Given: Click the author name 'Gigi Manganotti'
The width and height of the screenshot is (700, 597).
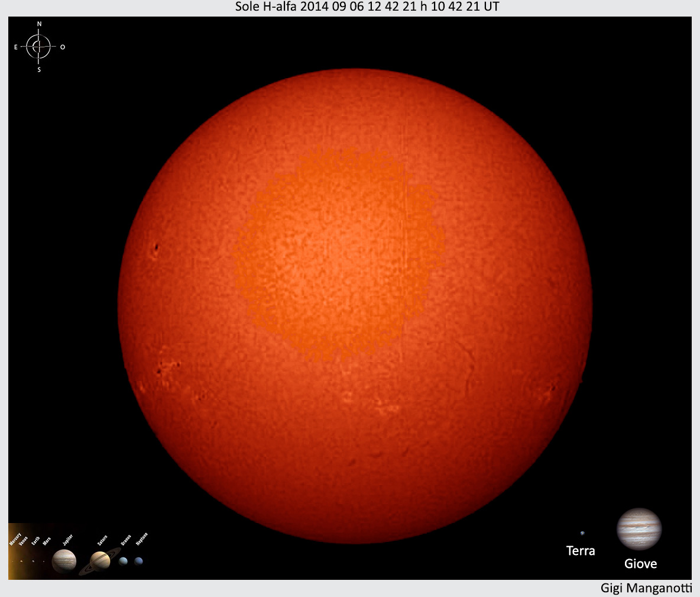Looking at the screenshot, I should pyautogui.click(x=646, y=588).
